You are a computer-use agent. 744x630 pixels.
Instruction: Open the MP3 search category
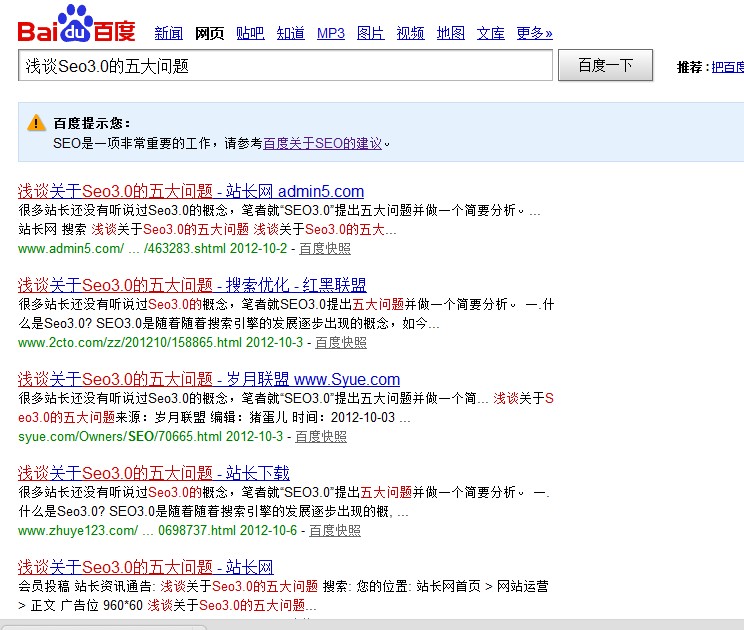[x=331, y=33]
